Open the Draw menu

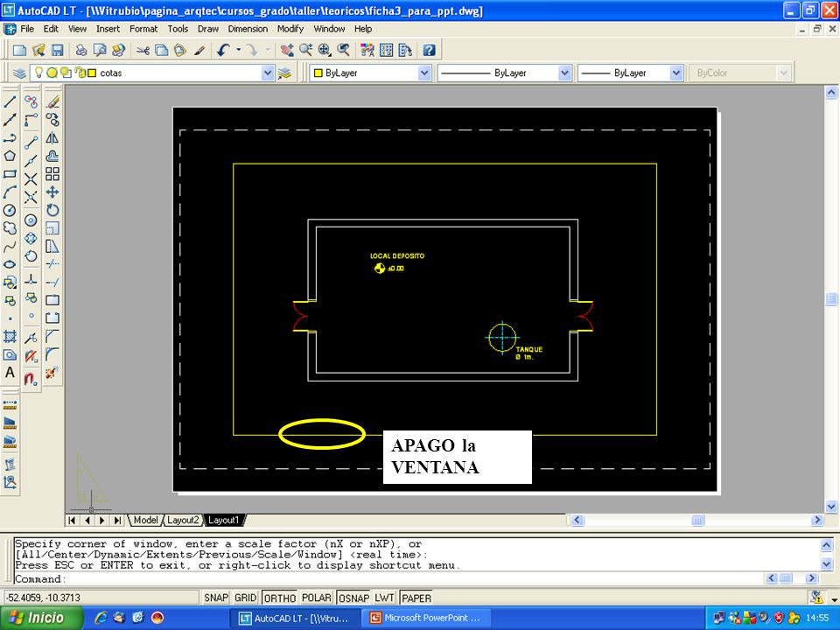pyautogui.click(x=208, y=29)
